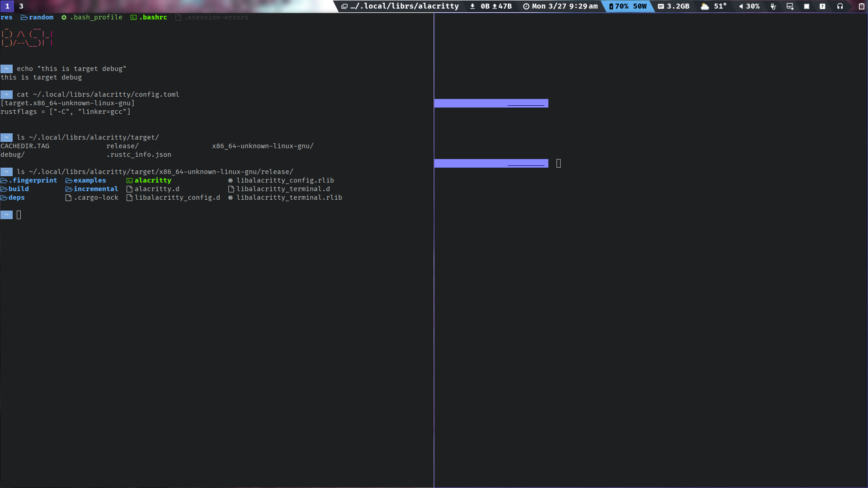Viewport: 868px width, 488px height.
Task: Click the clipboard icon at the far right
Action: pos(862,6)
